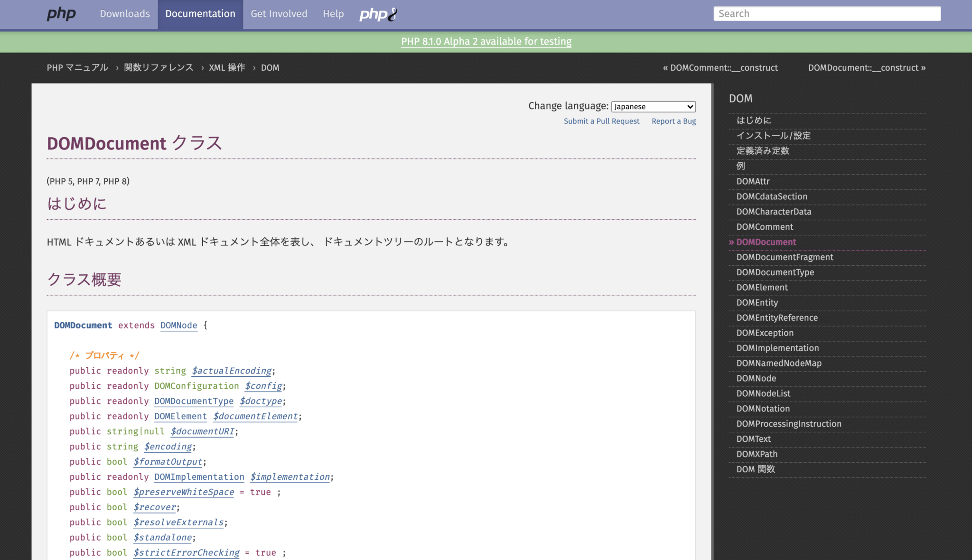The height and width of the screenshot is (560, 972).
Task: Open the Change language dropdown
Action: tap(654, 106)
